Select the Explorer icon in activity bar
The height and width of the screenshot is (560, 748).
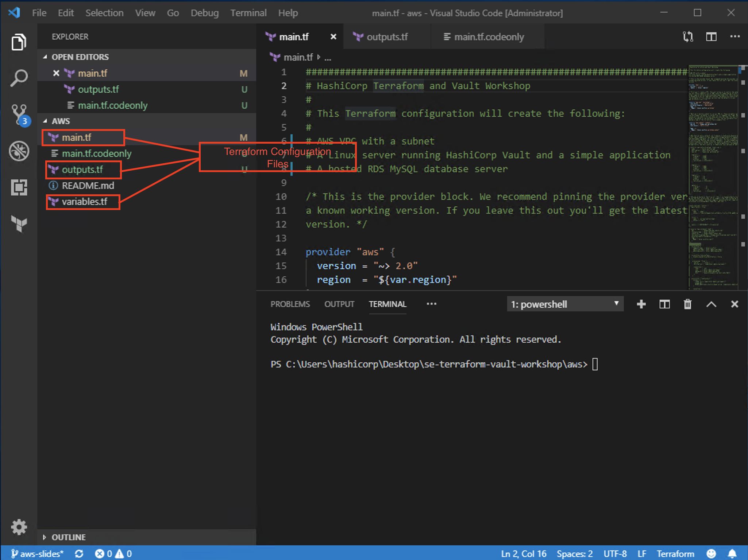19,42
